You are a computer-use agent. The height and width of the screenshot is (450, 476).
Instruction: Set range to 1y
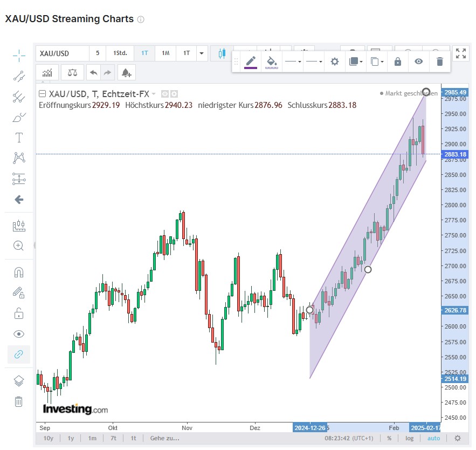coord(71,438)
